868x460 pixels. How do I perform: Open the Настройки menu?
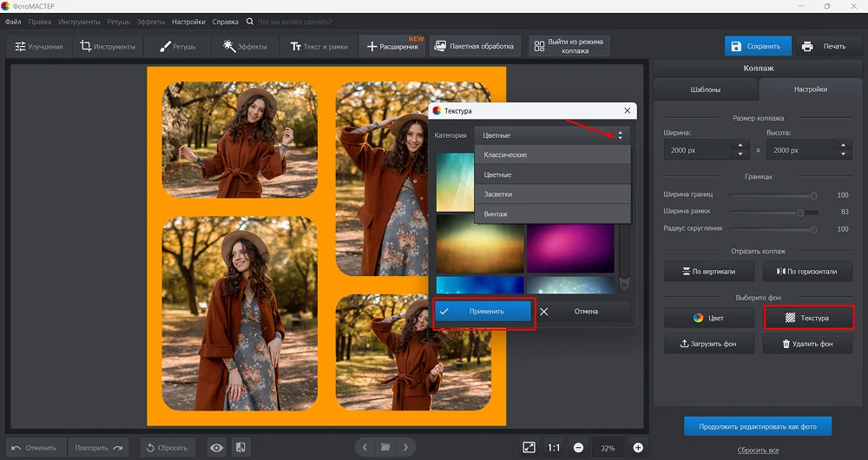tap(188, 23)
